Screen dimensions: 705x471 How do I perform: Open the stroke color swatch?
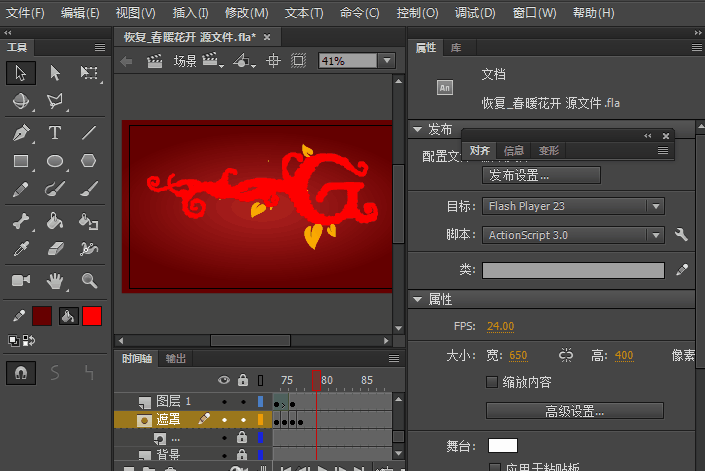pos(42,316)
